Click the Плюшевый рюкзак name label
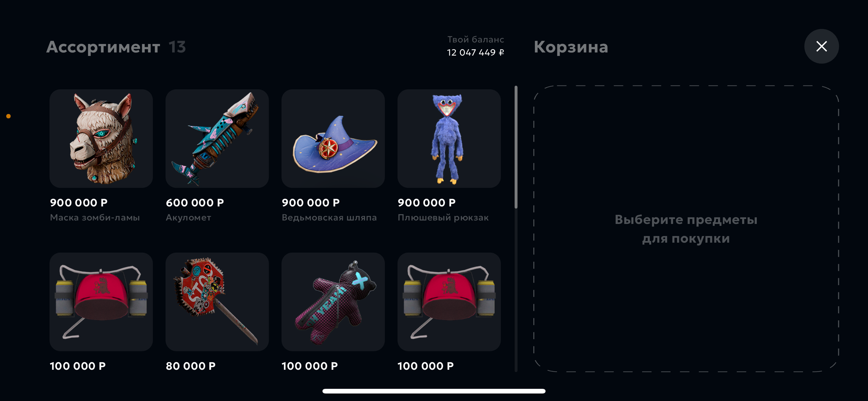Screen dimensions: 868x401 tap(443, 217)
